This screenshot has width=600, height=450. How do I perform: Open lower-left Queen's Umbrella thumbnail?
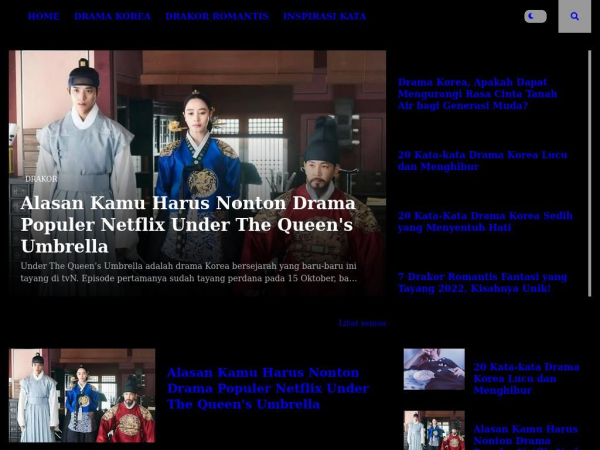coord(82,395)
